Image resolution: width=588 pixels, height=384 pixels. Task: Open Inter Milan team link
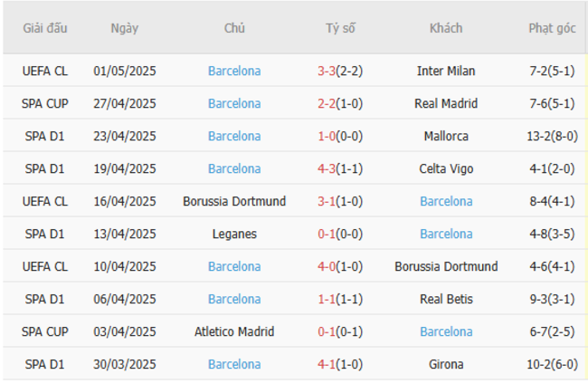click(446, 71)
